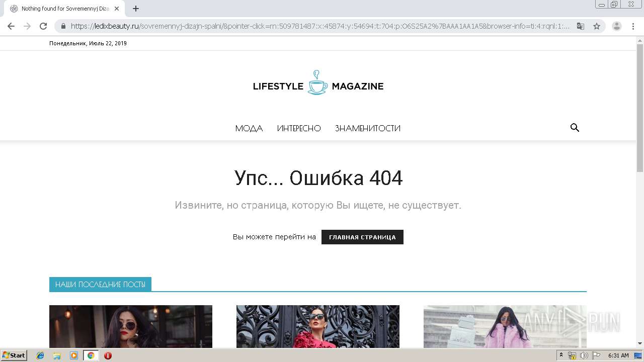Click the browser back arrow
This screenshot has height=362, width=644.
11,26
